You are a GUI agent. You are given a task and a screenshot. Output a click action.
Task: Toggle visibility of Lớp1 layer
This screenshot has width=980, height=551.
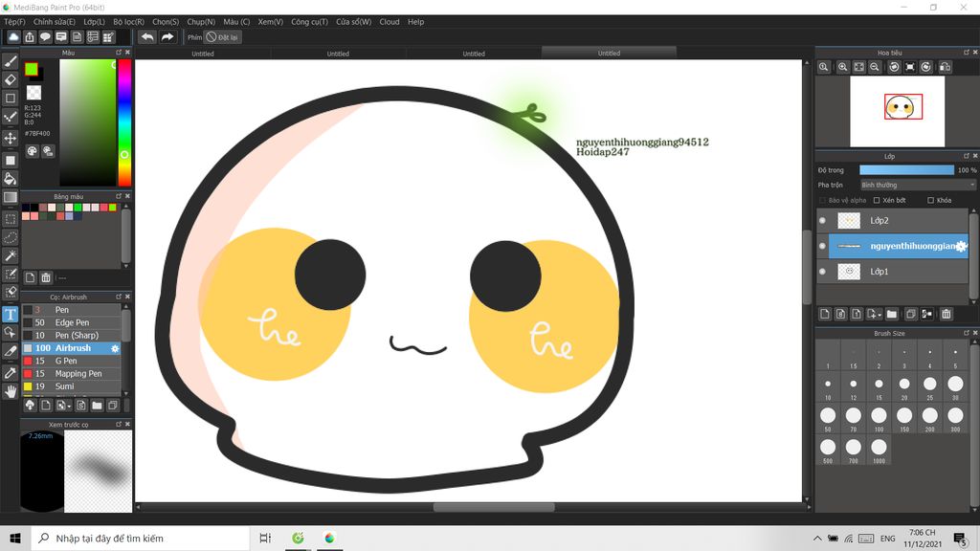(x=822, y=272)
